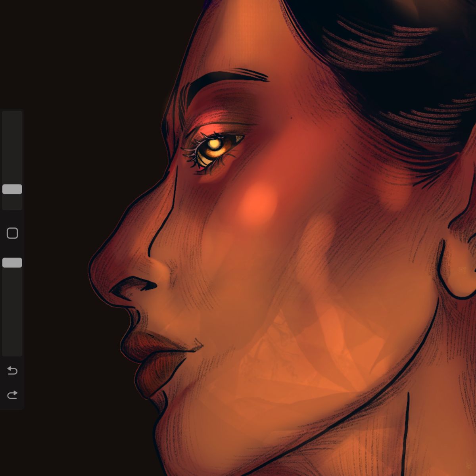Screen dimensions: 476x476
Task: Redo the stroke with the redo arrow
Action: [x=12, y=395]
